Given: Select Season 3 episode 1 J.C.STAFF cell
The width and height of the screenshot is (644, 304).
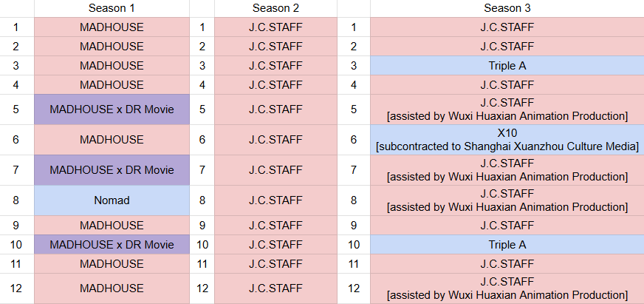Looking at the screenshot, I should (x=507, y=27).
